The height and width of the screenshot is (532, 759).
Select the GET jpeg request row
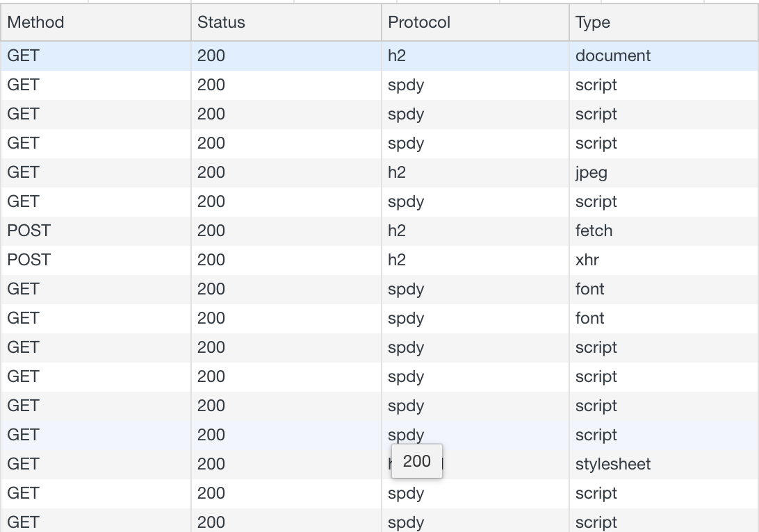[x=278, y=172]
